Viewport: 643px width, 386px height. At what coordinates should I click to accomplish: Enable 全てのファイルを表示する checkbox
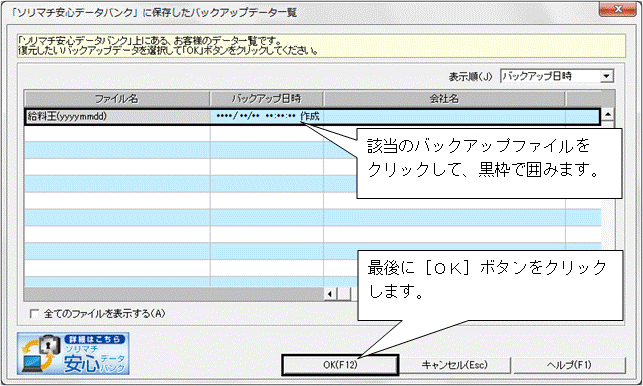(x=34, y=314)
